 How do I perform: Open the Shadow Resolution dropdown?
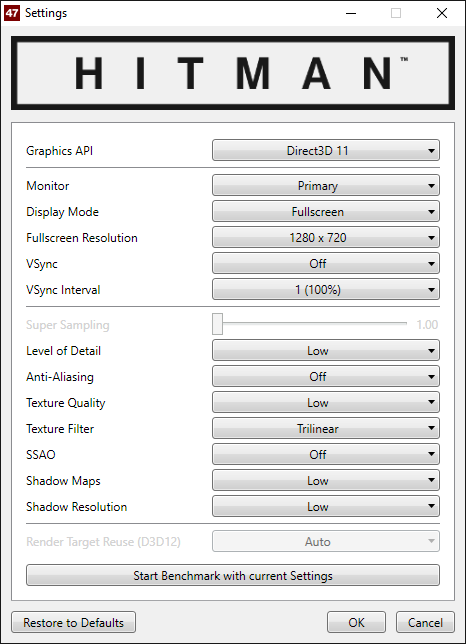click(326, 506)
